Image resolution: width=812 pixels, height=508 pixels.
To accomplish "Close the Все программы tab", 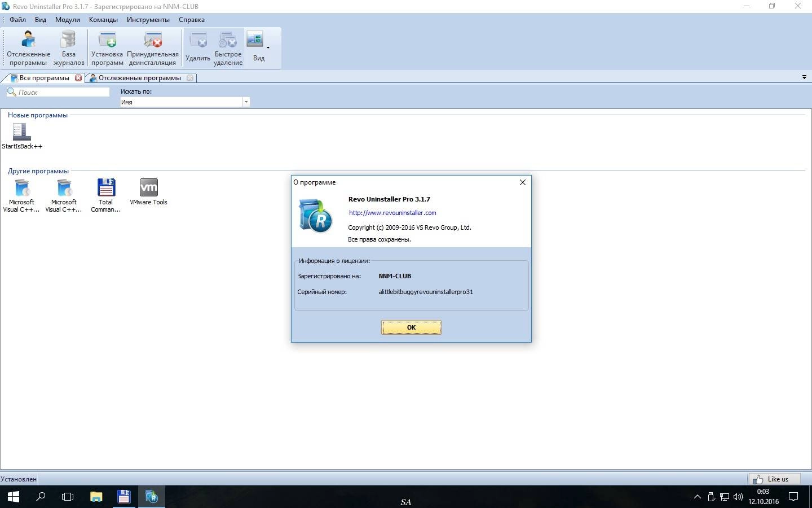I will (78, 78).
